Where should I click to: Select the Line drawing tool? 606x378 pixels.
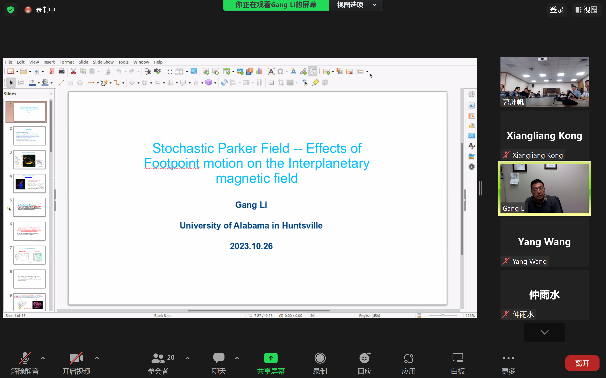click(x=61, y=82)
